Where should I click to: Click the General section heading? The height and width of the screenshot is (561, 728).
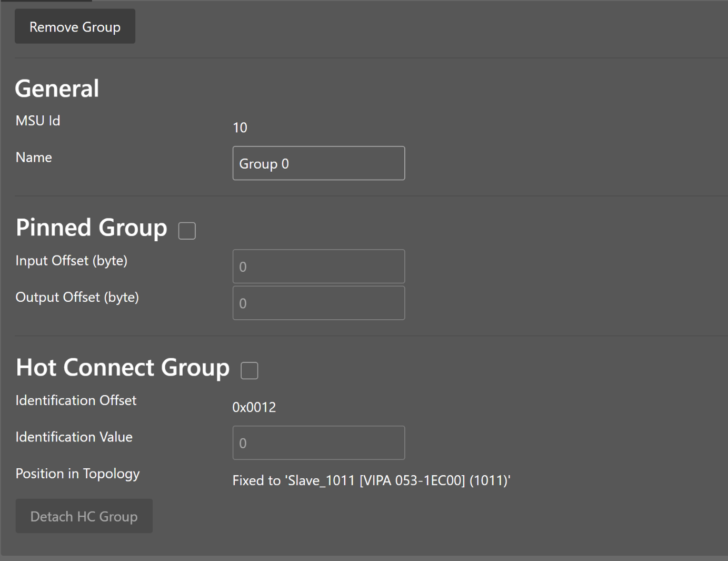[x=57, y=88]
